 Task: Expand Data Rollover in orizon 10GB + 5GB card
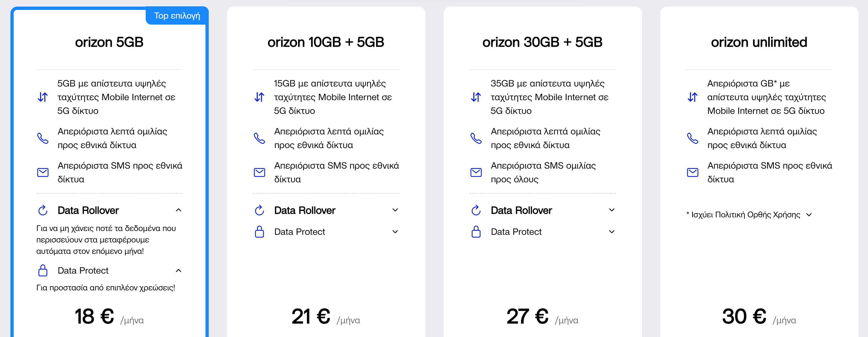point(395,210)
